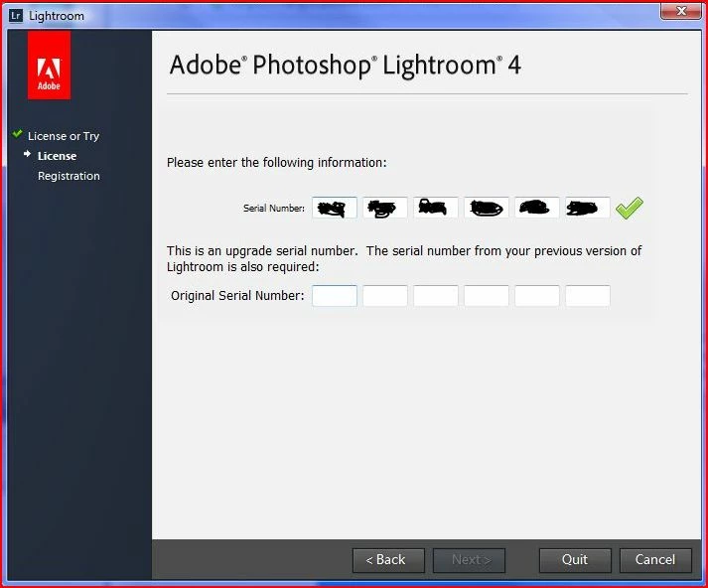This screenshot has height=588, width=708.
Task: Click the sixth Serial Number field
Action: point(588,208)
